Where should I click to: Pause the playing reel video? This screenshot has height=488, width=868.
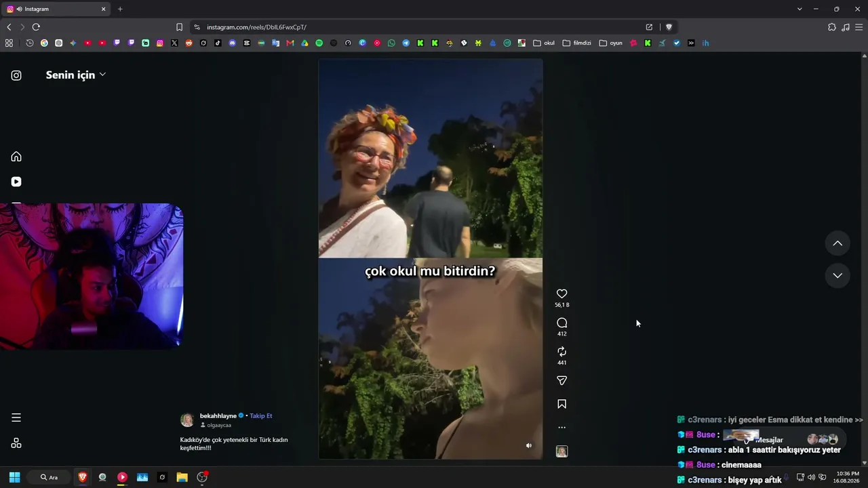[x=431, y=259]
